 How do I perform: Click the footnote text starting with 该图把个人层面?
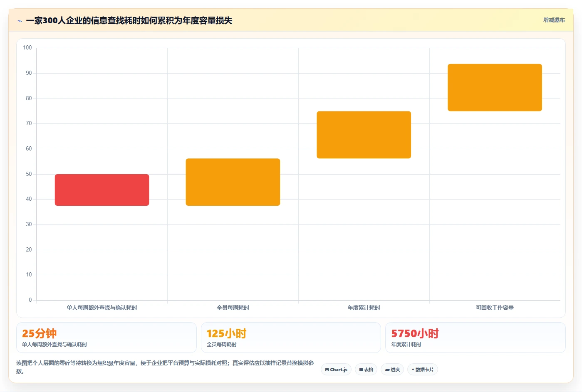click(165, 367)
